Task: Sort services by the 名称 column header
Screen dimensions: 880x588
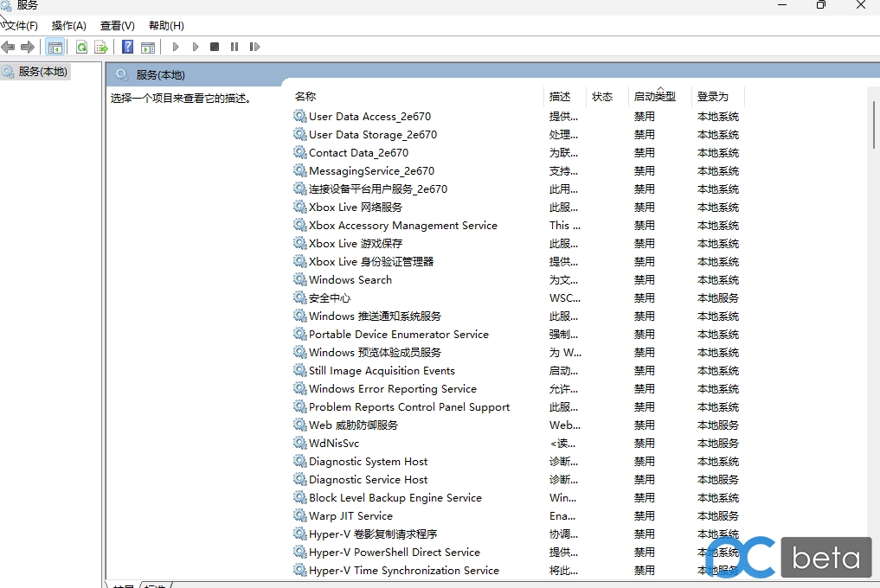Action: point(305,96)
